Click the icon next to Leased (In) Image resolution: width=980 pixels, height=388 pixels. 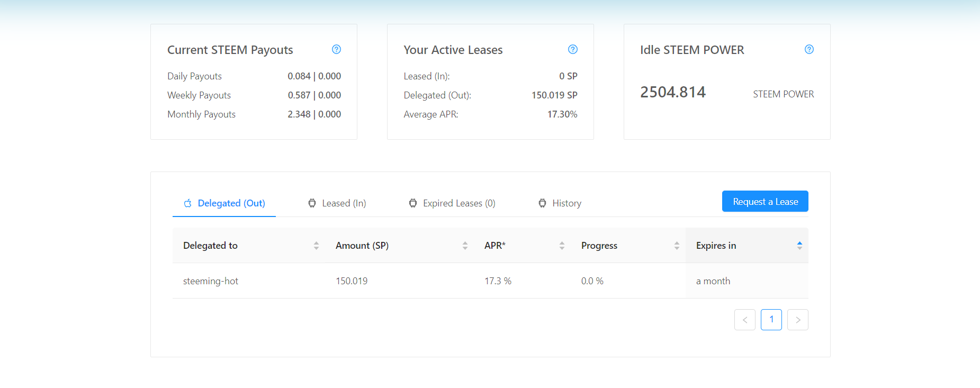pos(312,203)
